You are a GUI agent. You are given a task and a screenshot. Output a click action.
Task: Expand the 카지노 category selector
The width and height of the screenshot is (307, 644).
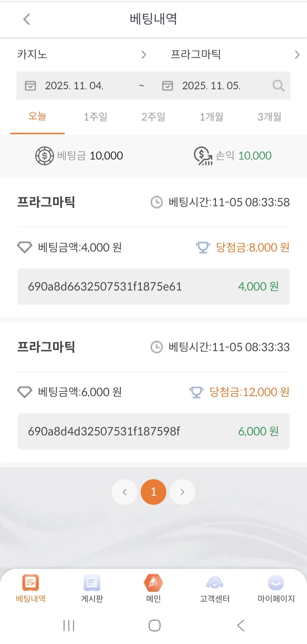point(82,54)
